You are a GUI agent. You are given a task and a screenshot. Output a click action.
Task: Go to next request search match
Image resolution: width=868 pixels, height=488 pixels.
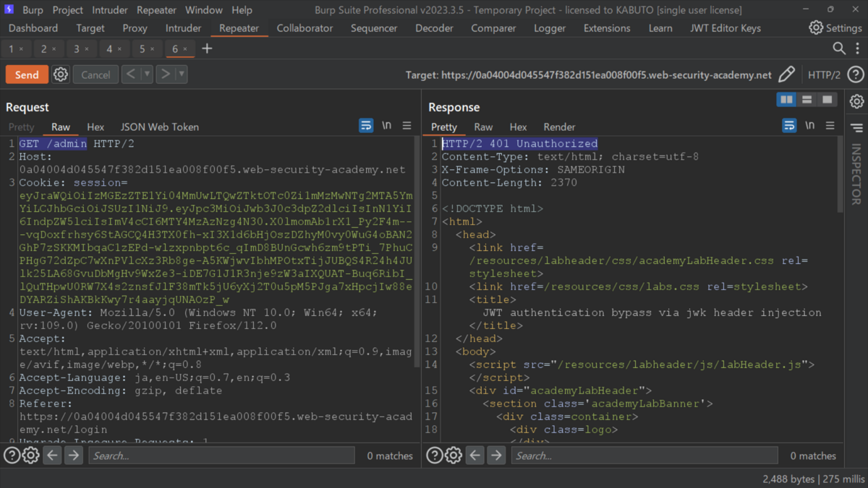coord(74,455)
